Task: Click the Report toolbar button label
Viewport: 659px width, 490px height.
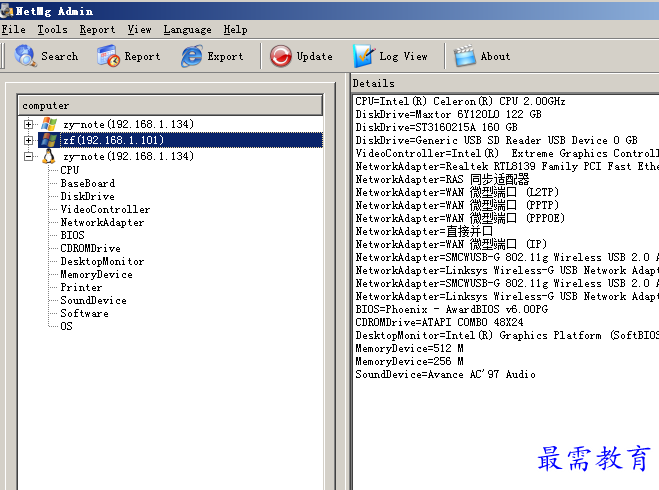Action: [142, 56]
